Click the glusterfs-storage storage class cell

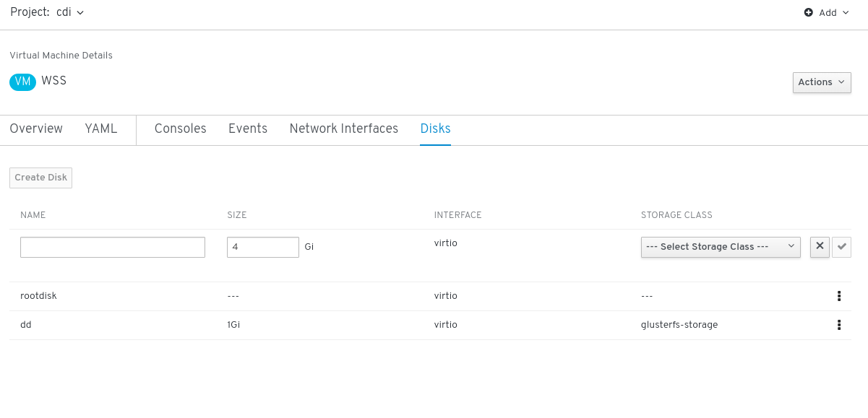point(679,325)
